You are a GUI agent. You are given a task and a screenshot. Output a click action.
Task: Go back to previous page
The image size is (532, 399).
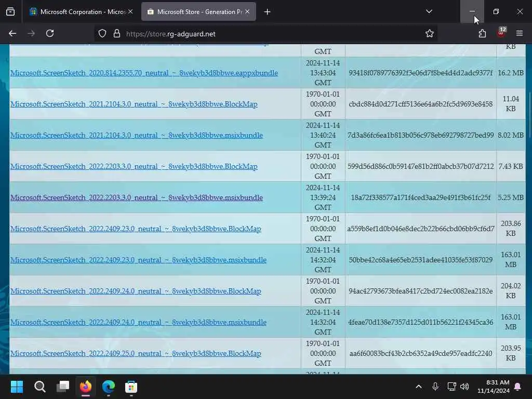pyautogui.click(x=12, y=33)
